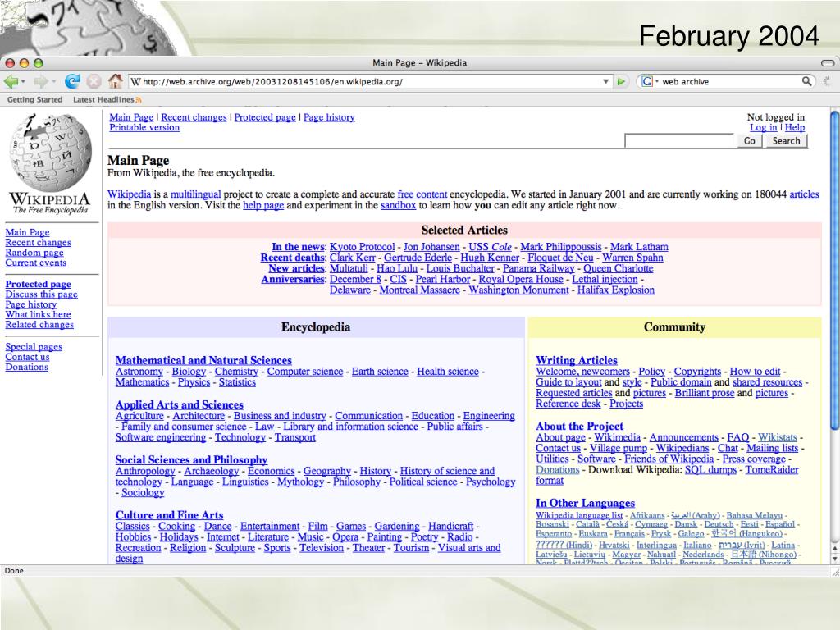Open Special pages in sidebar
The image size is (840, 630).
tap(34, 347)
